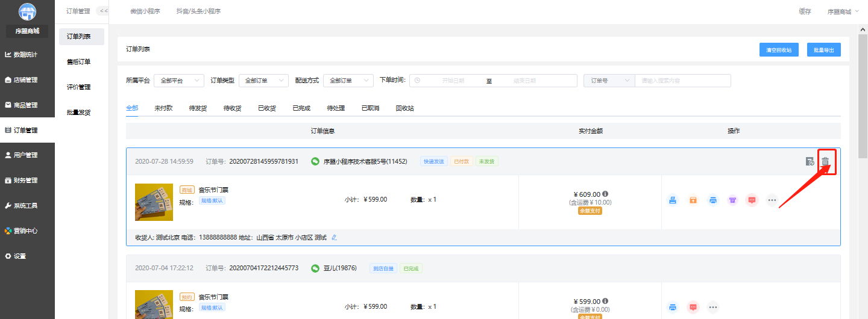The image size is (868, 319).
Task: Open the more (…) actions in 豆儿 order
Action: point(713,308)
